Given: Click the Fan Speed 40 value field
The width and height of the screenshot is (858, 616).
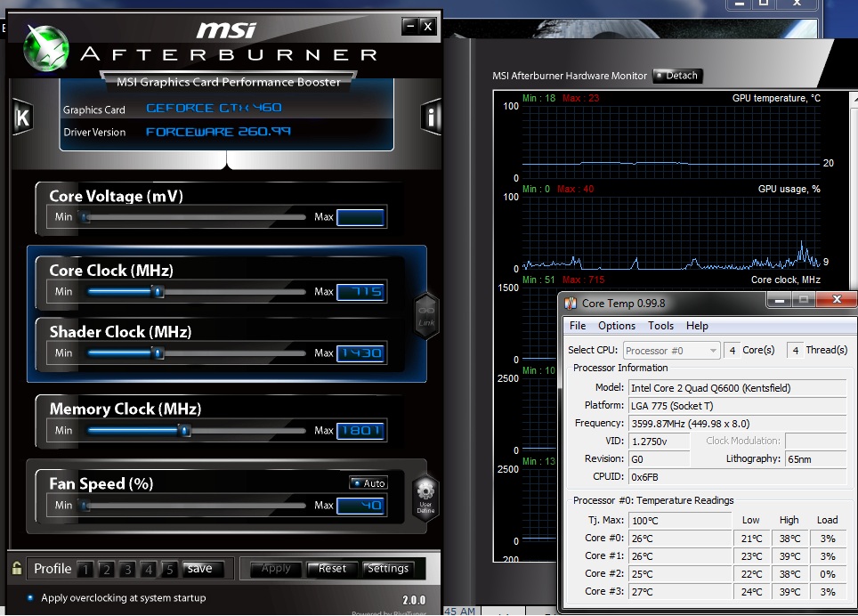Looking at the screenshot, I should click(360, 506).
